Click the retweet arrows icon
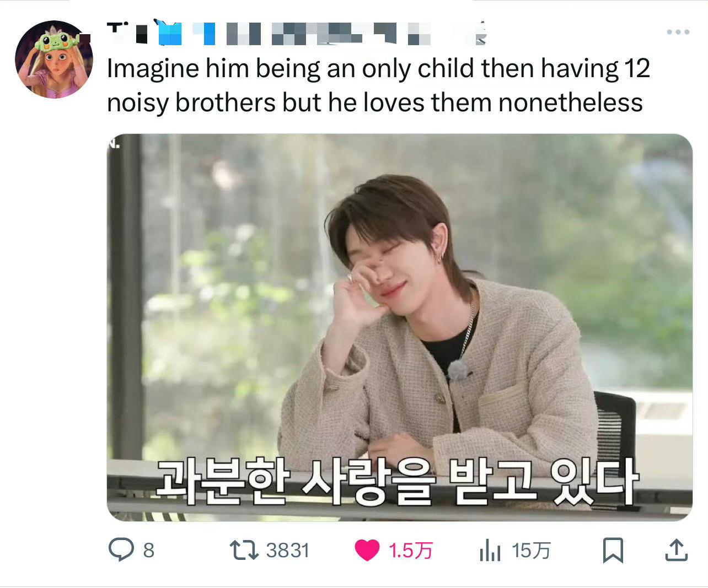The height and width of the screenshot is (588, 708). [244, 550]
